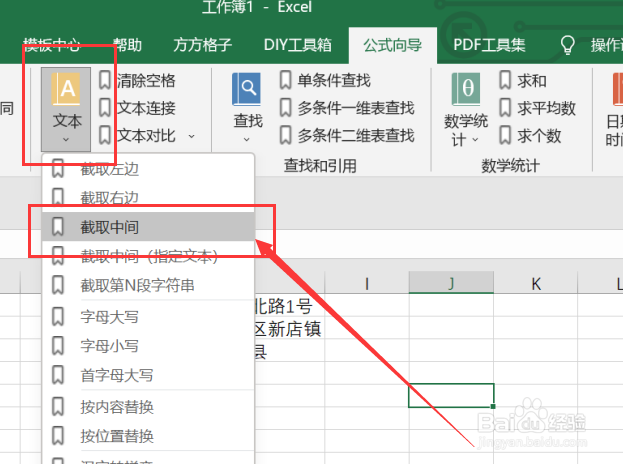Click the cell containing 区新店镇

coord(289,328)
